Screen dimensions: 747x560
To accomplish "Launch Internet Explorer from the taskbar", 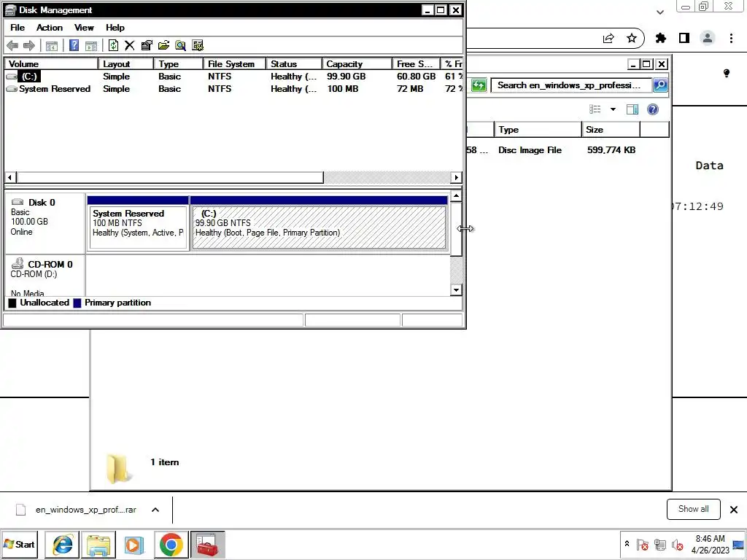I will pyautogui.click(x=63, y=544).
